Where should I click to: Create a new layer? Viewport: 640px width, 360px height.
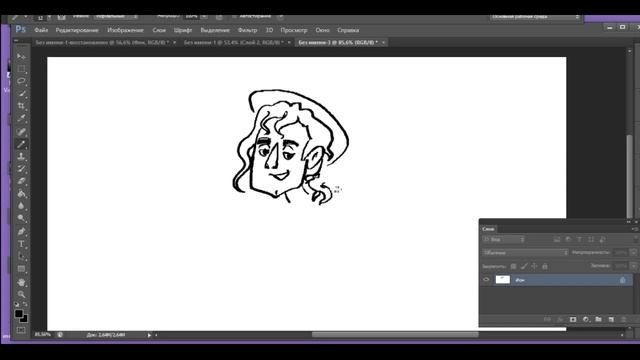611,320
